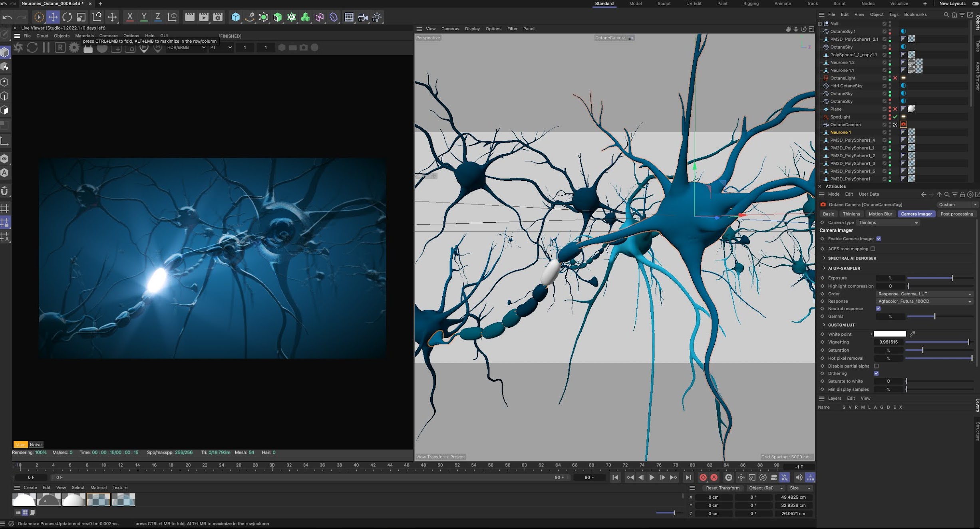Screen dimensions: 980x529
Task: Toggle ACES tone mapping checkbox
Action: pyautogui.click(x=873, y=249)
